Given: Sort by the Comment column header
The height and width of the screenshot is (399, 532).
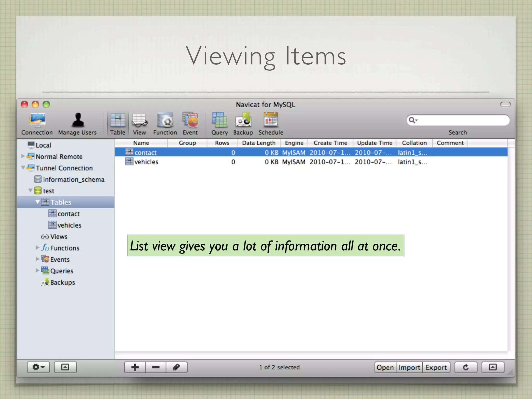Looking at the screenshot, I should click(x=450, y=143).
